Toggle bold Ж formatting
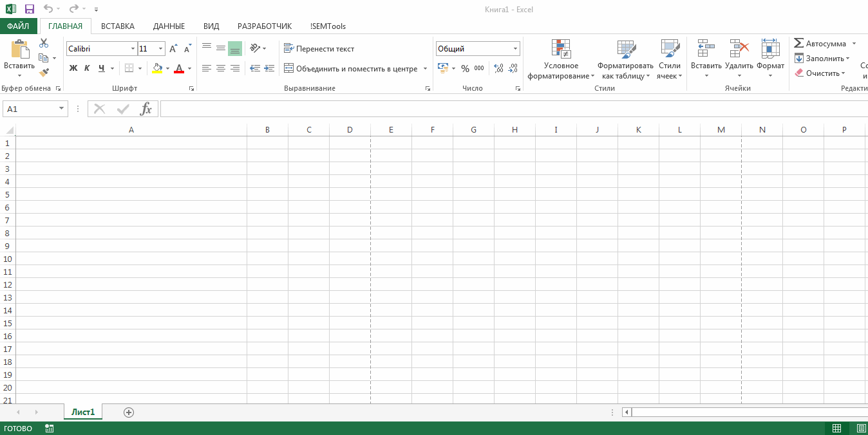Image resolution: width=868 pixels, height=435 pixels. pyautogui.click(x=73, y=68)
